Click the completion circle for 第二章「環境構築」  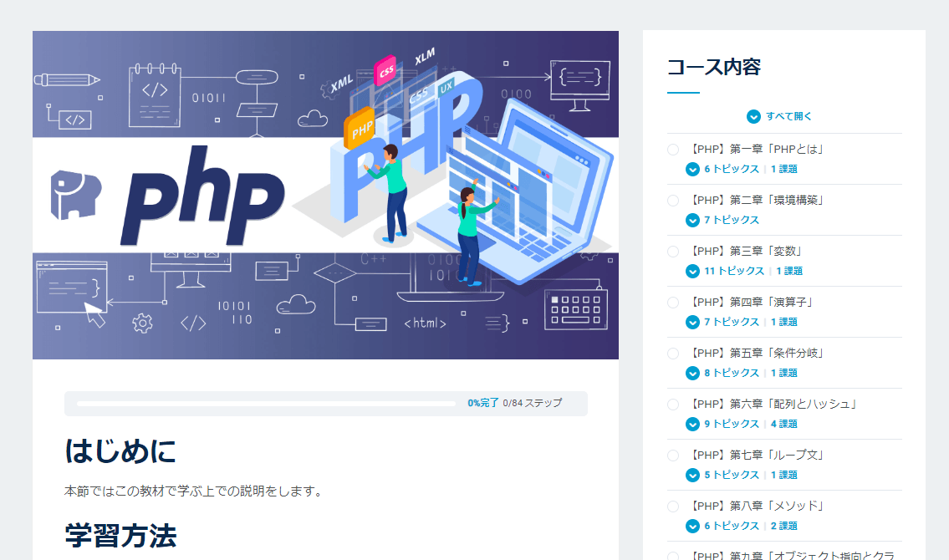pos(673,200)
